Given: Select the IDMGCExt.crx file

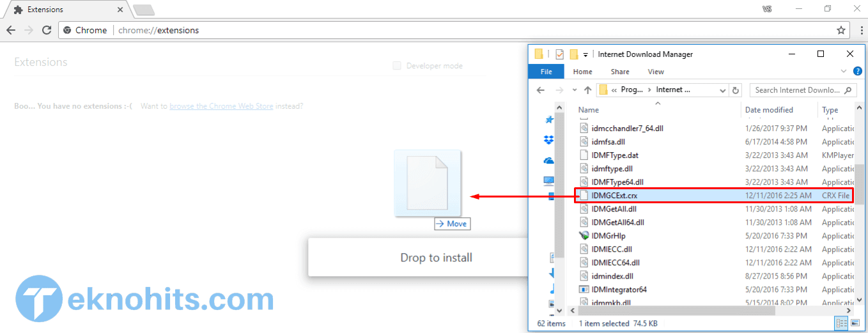Looking at the screenshot, I should [715, 196].
